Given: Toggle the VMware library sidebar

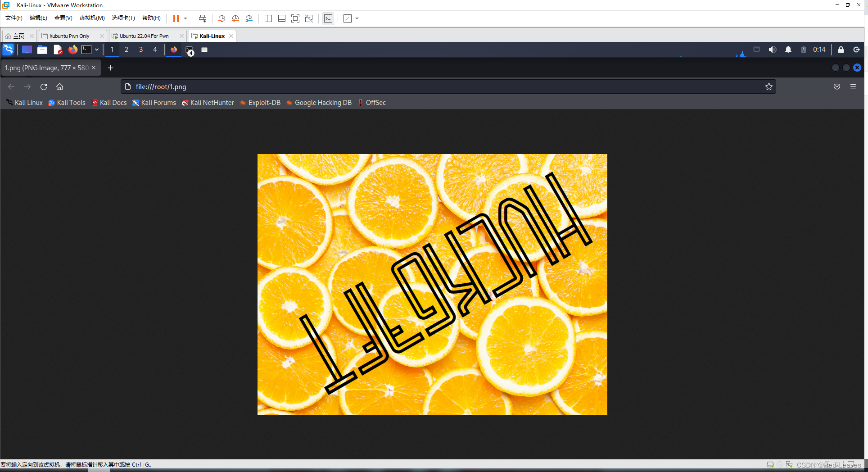Looking at the screenshot, I should tap(268, 18).
